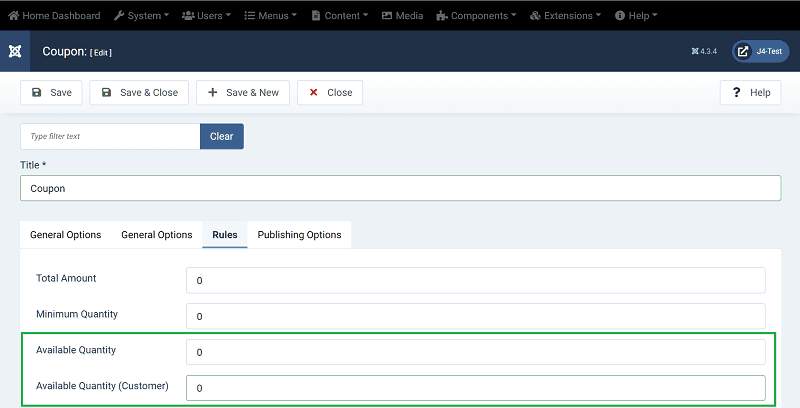Screen dimensions: 800x408
Task: Open Home Dashboard from the top bar
Action: pos(55,16)
